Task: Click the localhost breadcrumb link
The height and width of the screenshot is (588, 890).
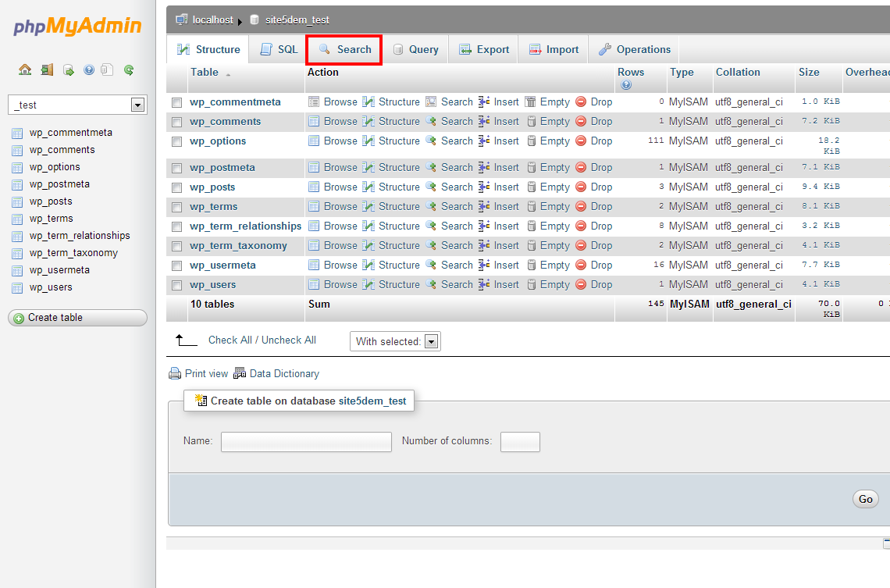Action: click(x=213, y=20)
